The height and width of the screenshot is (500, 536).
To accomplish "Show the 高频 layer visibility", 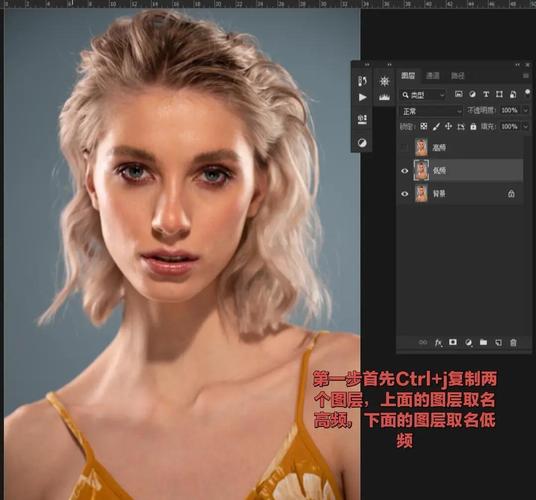I will (x=405, y=147).
